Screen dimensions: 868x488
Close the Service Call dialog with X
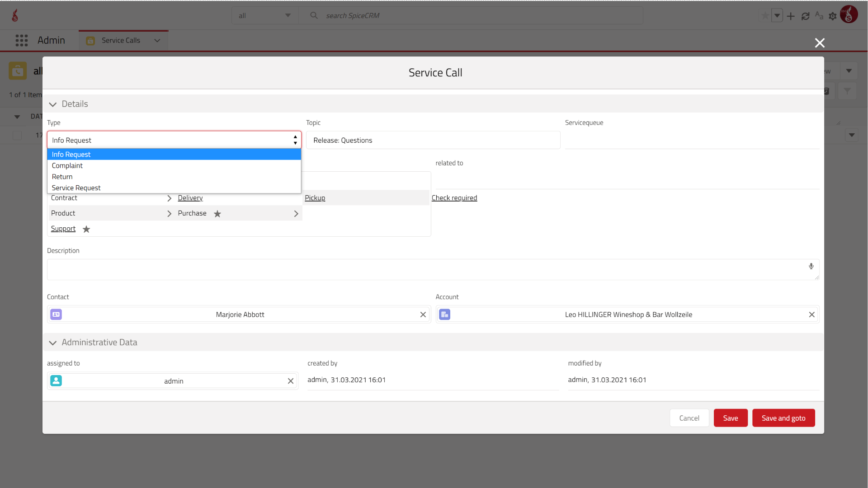[820, 43]
